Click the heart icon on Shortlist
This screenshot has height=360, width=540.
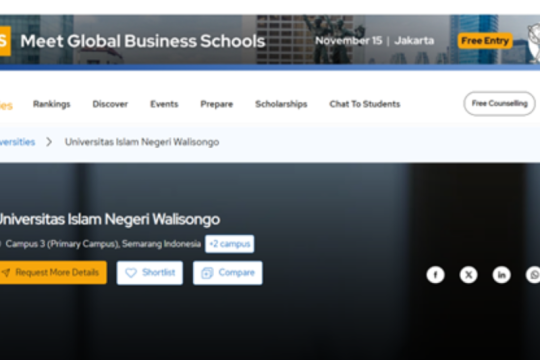[131, 273]
